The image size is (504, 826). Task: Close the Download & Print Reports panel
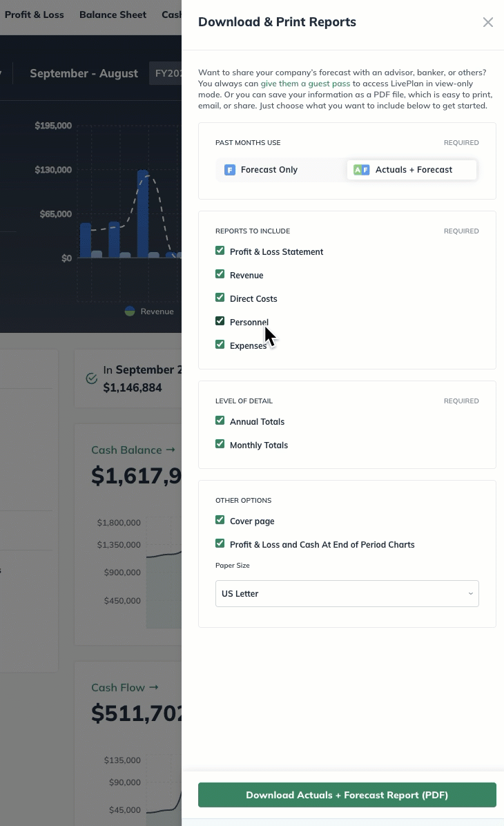[x=488, y=22]
